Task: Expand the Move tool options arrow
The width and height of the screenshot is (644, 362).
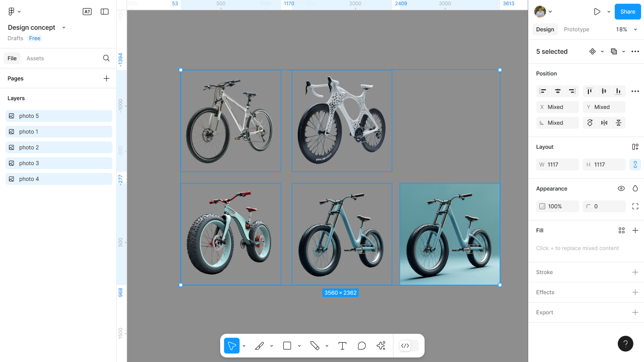Action: 244,346
